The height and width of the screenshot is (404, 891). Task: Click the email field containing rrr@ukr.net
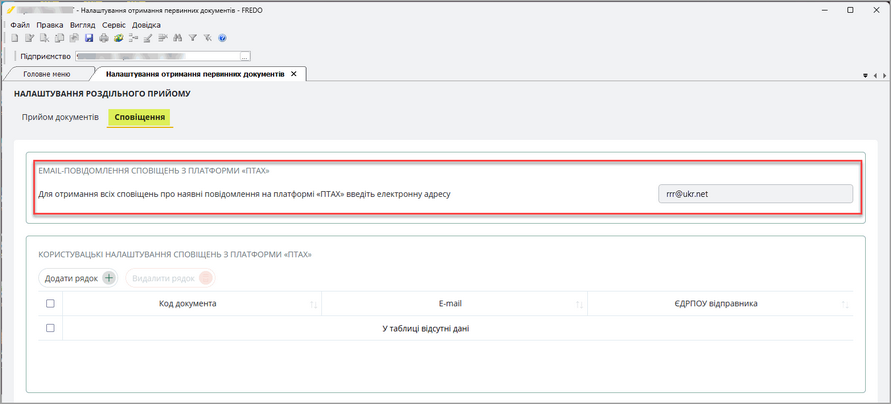[x=755, y=193]
